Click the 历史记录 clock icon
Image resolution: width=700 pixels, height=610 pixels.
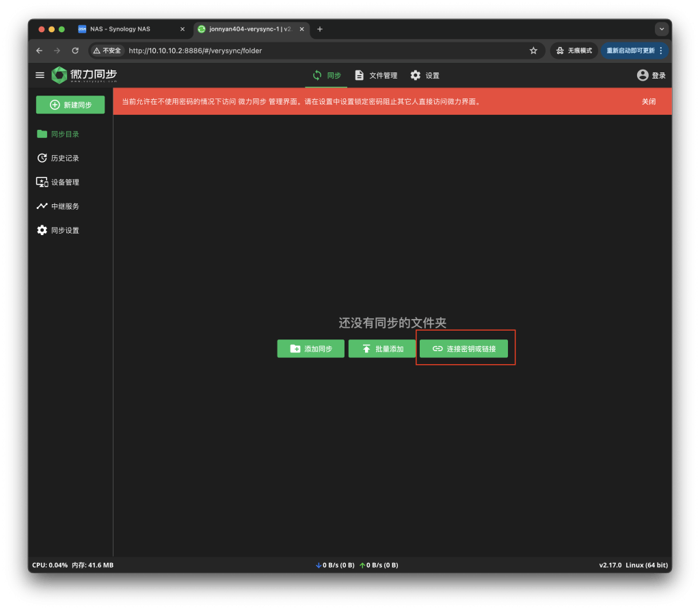coord(42,158)
